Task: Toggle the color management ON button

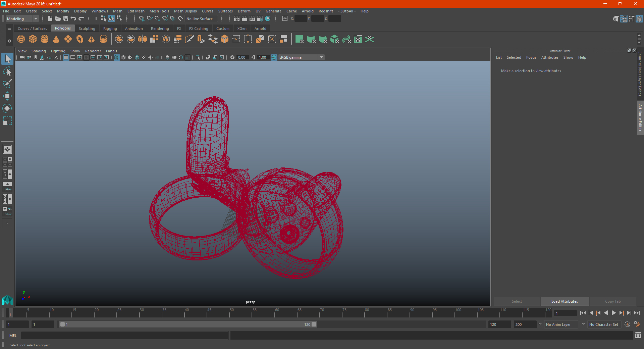Action: tap(274, 57)
